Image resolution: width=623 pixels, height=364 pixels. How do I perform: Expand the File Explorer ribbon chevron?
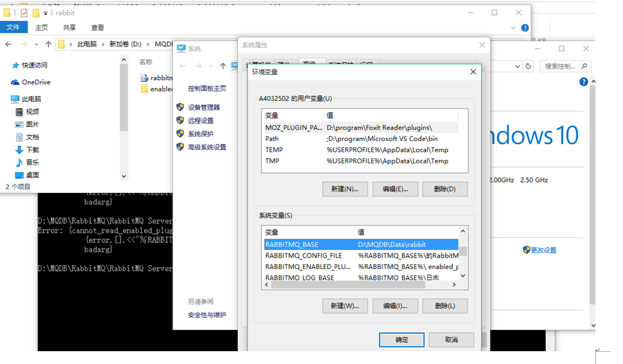click(x=513, y=28)
